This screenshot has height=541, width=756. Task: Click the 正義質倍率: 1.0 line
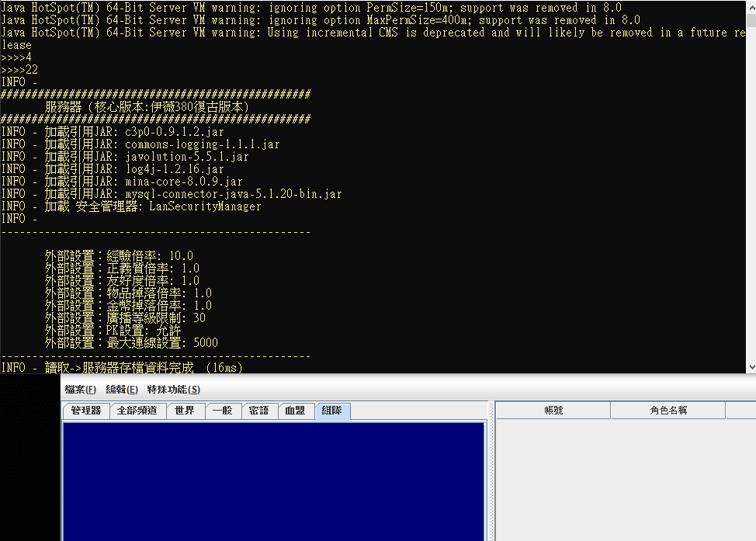coord(122,268)
